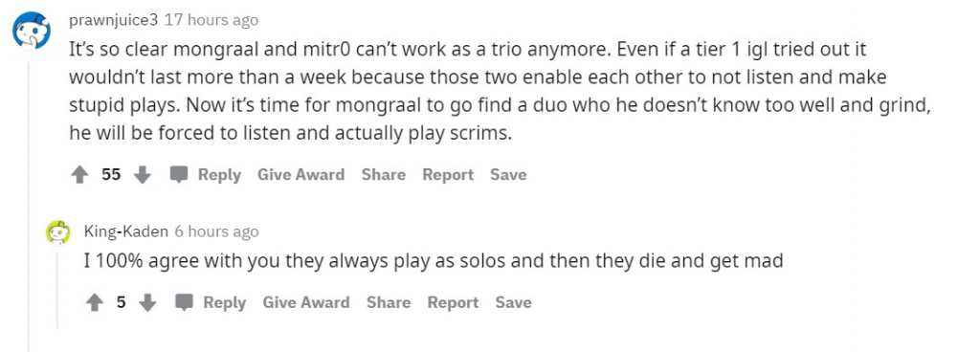The width and height of the screenshot is (980, 352).
Task: Click speech bubble icon on King-Kaden's reply
Action: coord(184,302)
